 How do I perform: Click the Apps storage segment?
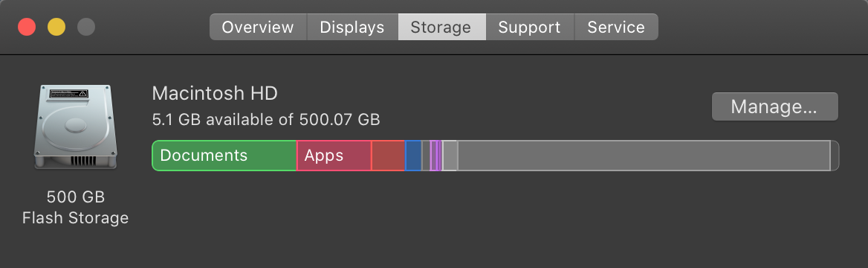(x=334, y=156)
